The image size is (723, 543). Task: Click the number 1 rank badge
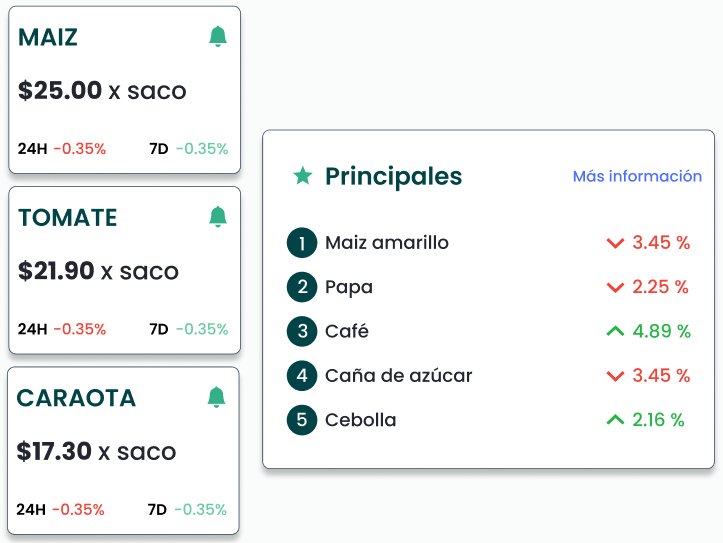tap(301, 243)
